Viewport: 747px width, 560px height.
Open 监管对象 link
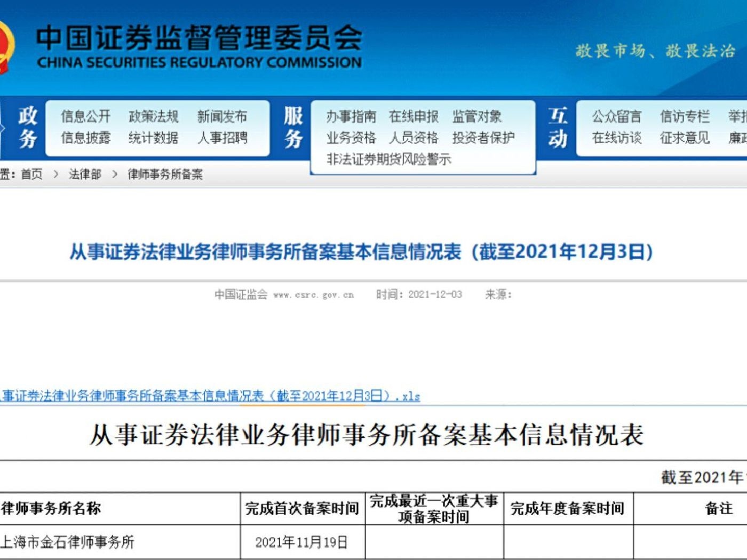[477, 116]
